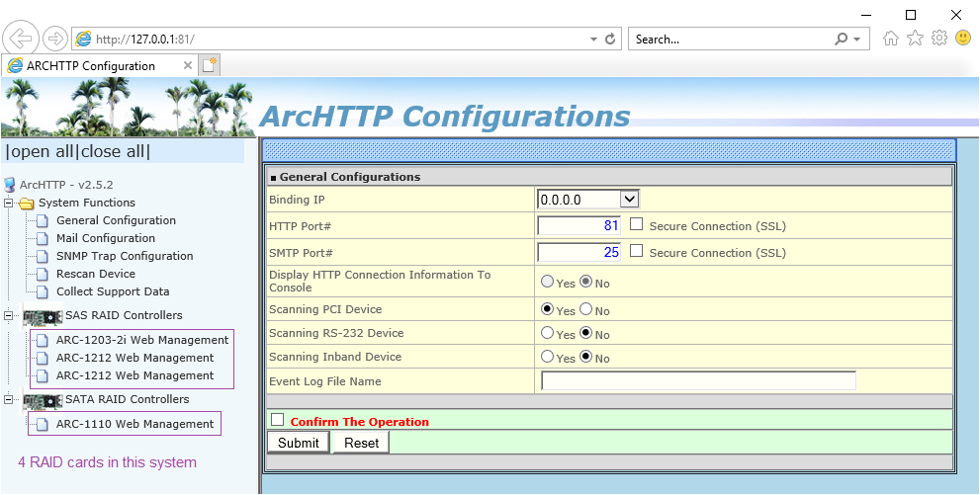This screenshot has height=495, width=980.
Task: Open search provider dropdown arrow
Action: 856,40
